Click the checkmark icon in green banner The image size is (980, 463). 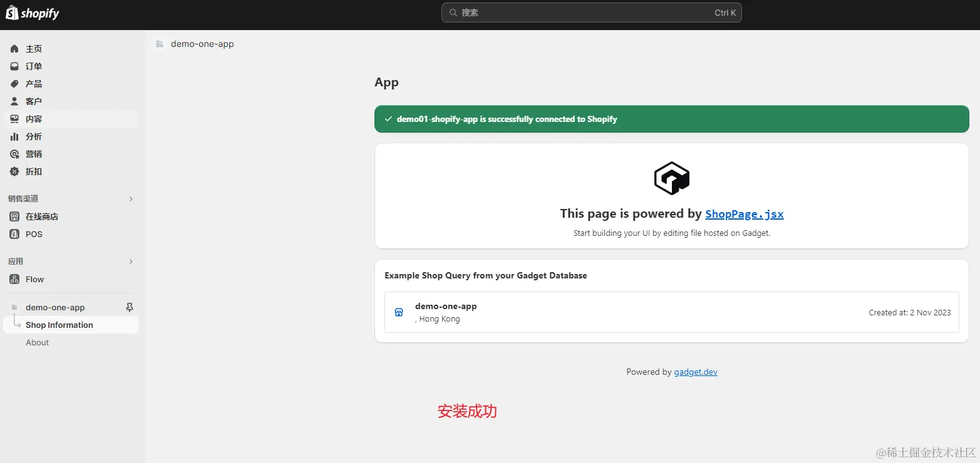pos(388,119)
